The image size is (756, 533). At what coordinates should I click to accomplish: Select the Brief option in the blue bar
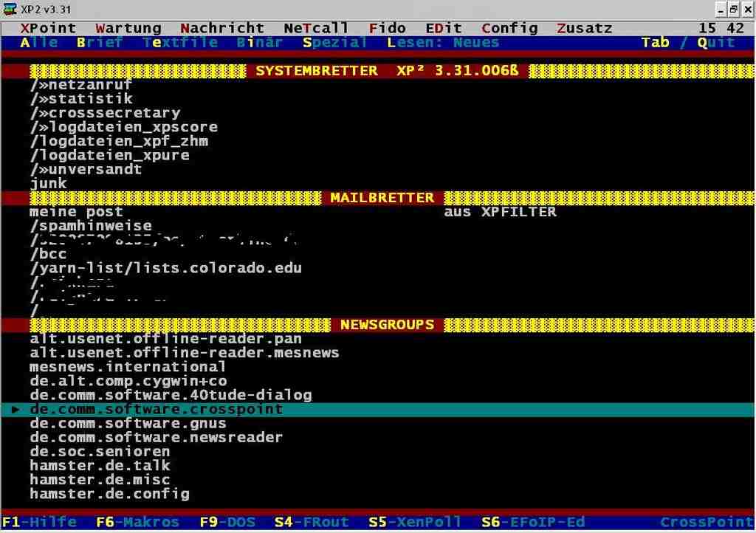pyautogui.click(x=100, y=43)
